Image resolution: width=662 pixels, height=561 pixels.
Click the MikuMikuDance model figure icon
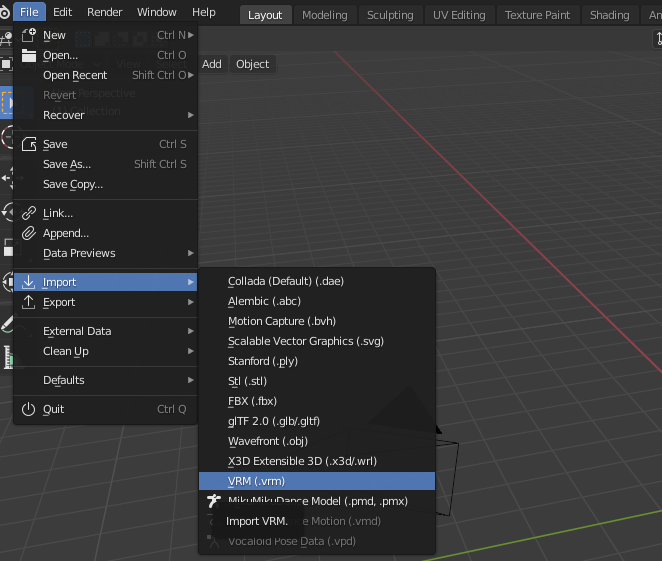(214, 501)
